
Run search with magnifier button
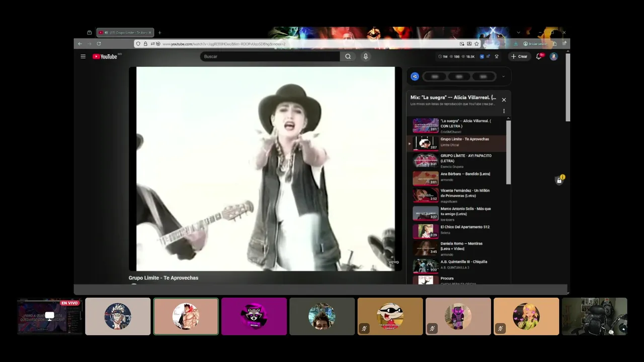(x=348, y=56)
